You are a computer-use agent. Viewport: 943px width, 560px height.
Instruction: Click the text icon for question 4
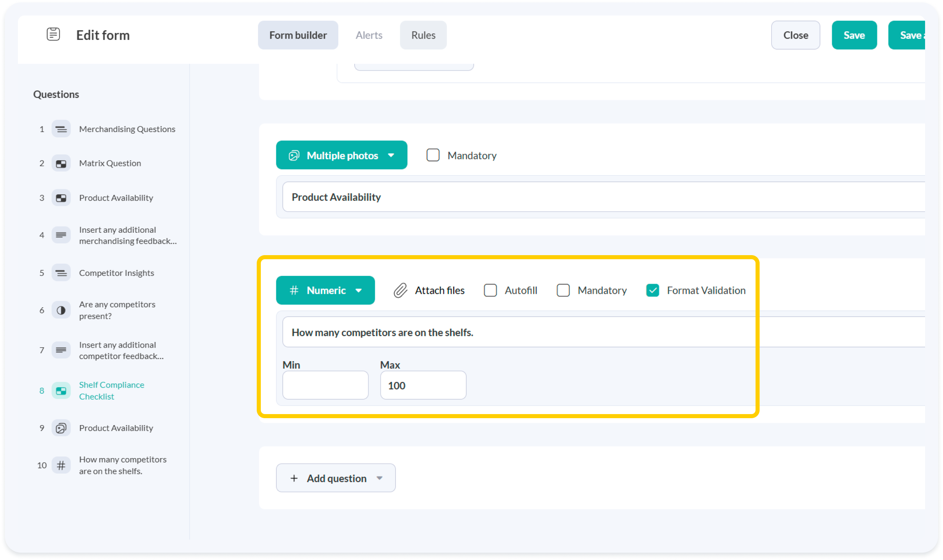coord(61,235)
